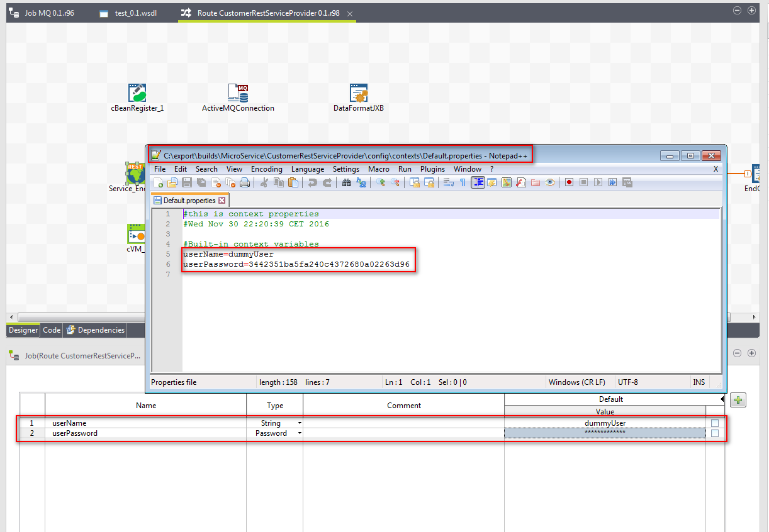Click the Print icon in Notepad++ toolbar
The image size is (769, 532).
pos(245,182)
